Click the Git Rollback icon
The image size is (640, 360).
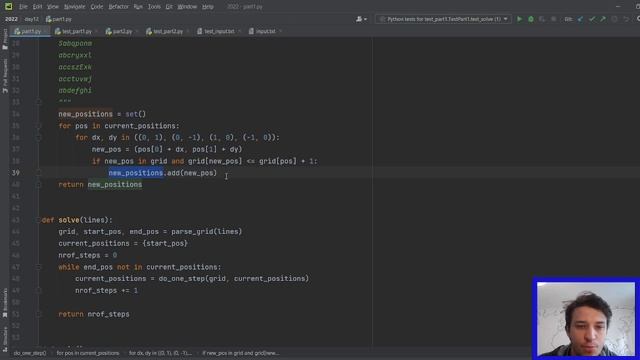pos(626,19)
